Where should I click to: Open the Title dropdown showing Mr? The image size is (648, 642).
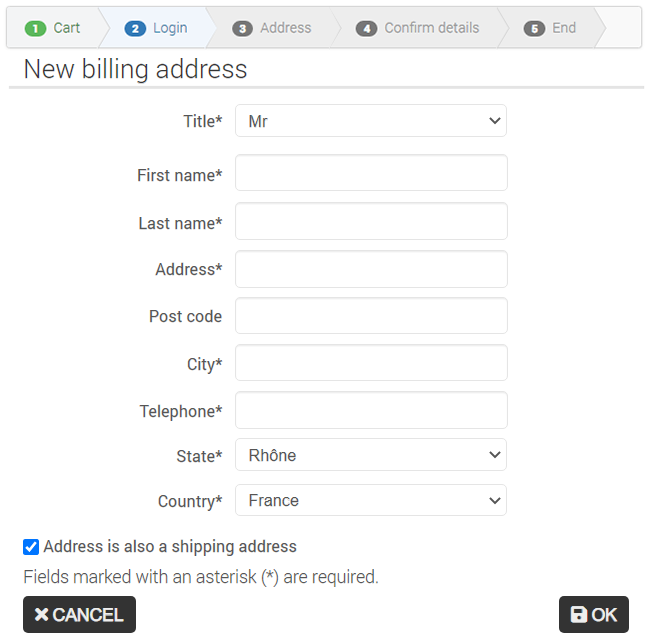point(371,121)
